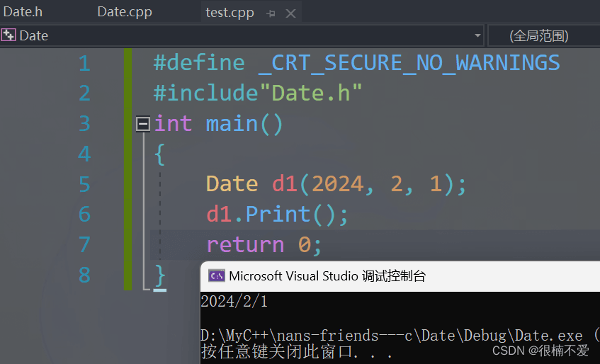Click the Date project icon in navigation bar
The width and height of the screenshot is (600, 364).
click(9, 35)
